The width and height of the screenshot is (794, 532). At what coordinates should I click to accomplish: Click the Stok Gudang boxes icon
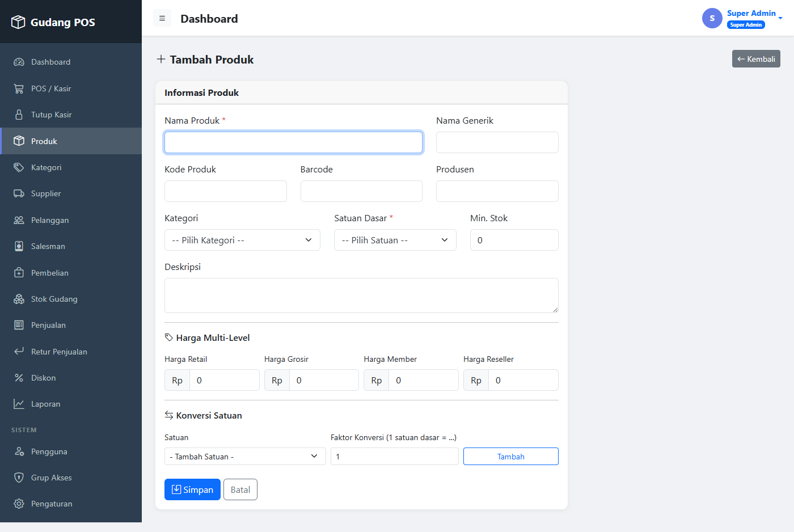19,299
